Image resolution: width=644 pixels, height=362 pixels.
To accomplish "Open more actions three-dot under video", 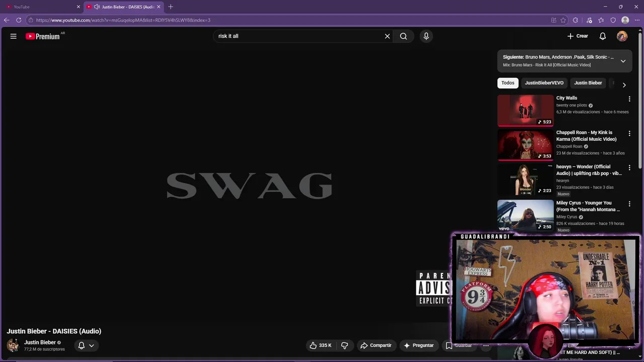I will pos(486,345).
